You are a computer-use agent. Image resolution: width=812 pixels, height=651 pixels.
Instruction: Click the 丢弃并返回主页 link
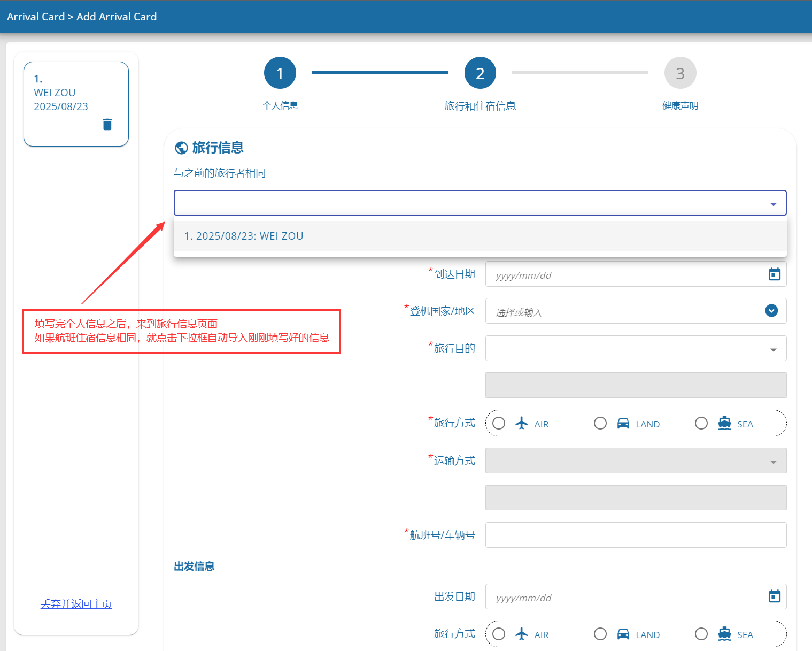76,603
